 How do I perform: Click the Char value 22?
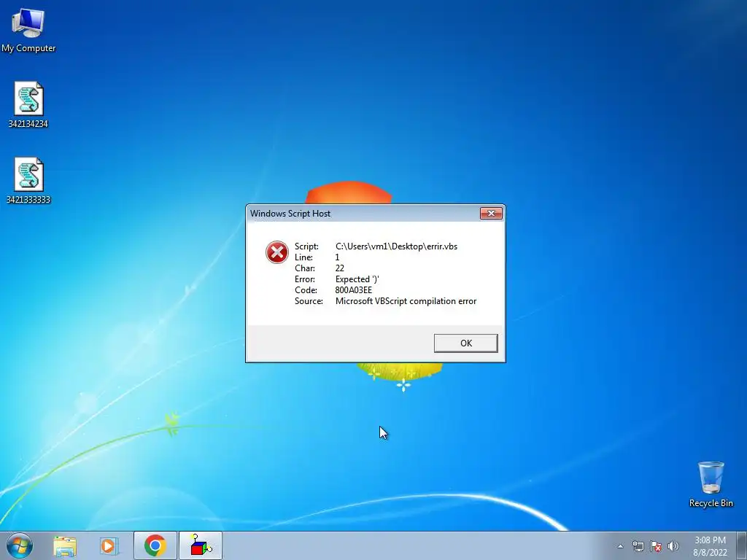340,268
